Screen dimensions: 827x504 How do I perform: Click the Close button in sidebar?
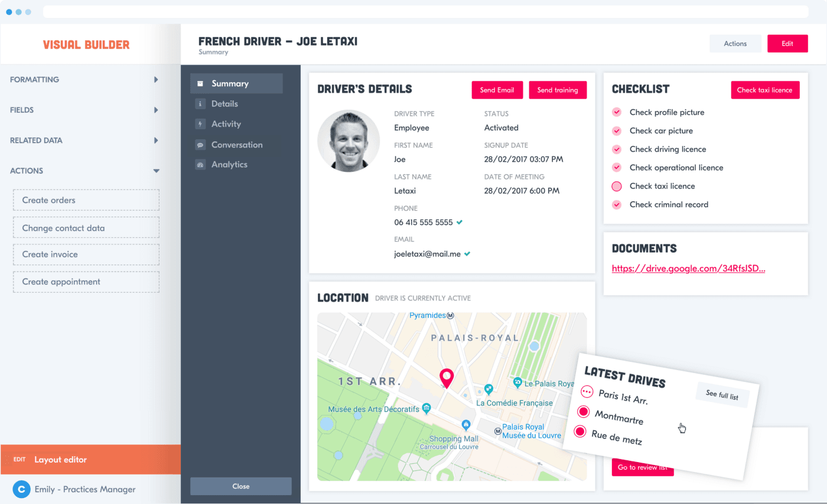click(241, 486)
